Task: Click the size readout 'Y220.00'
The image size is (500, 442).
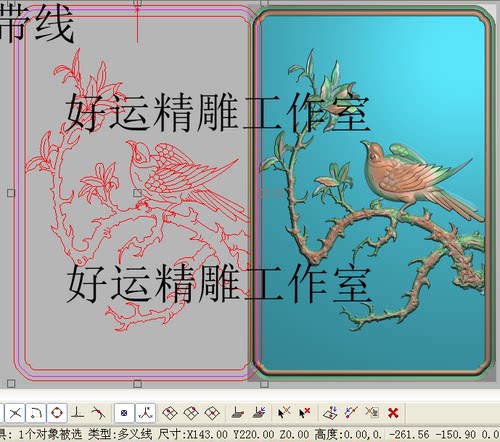Action: point(253,434)
